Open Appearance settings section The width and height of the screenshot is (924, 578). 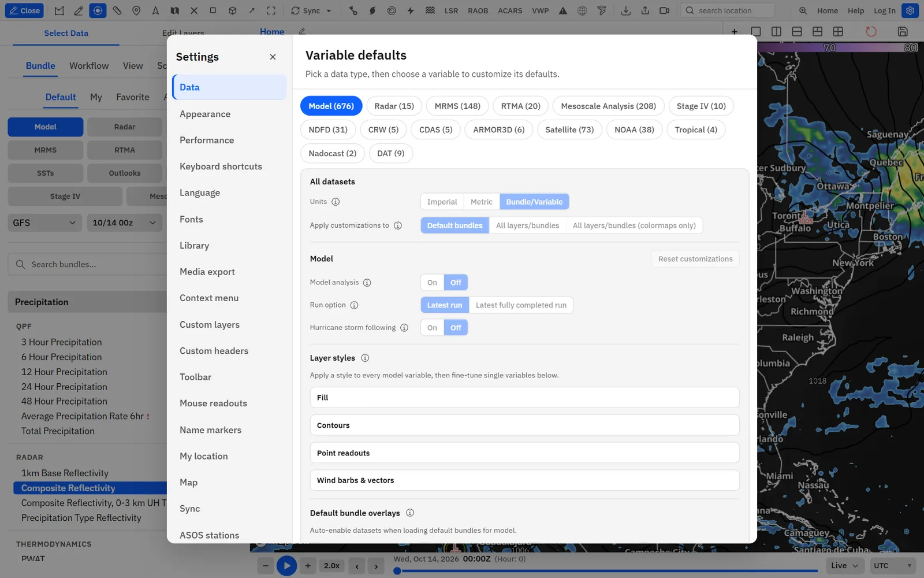coord(229,114)
